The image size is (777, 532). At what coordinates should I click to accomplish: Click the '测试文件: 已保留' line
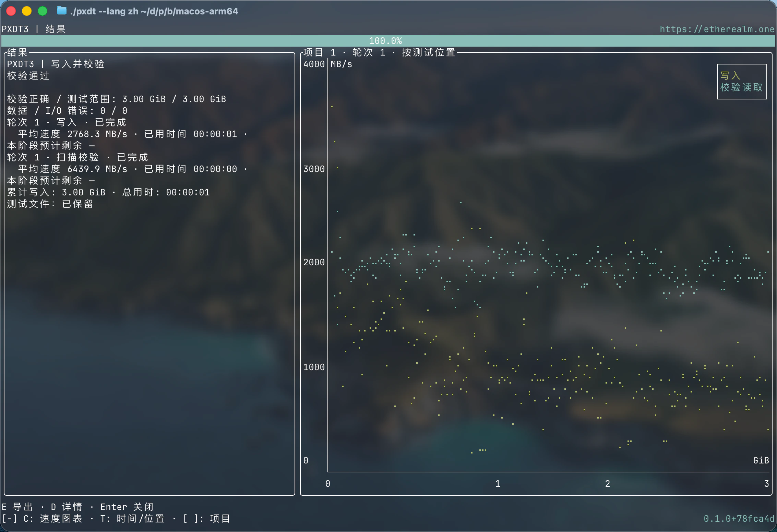50,204
